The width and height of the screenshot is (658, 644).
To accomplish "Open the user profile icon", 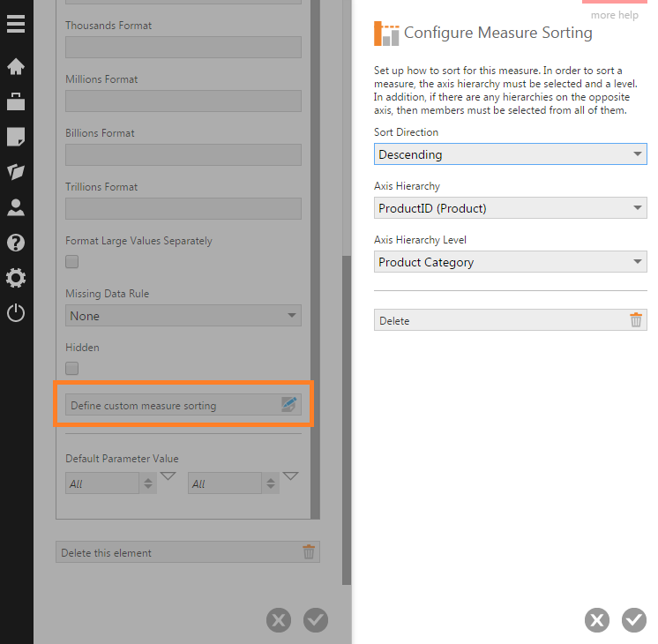I will point(16,207).
